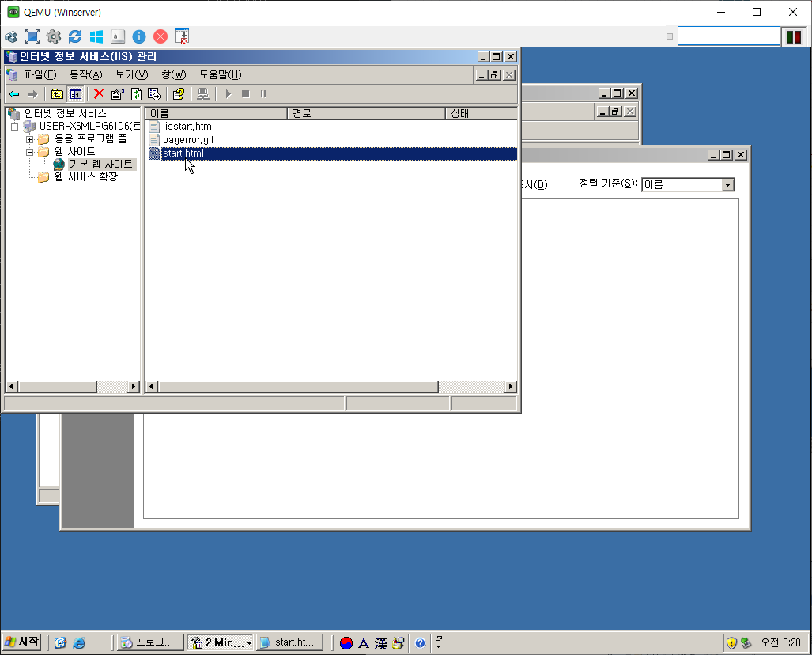Open QEMU settings gear icon

(x=53, y=36)
